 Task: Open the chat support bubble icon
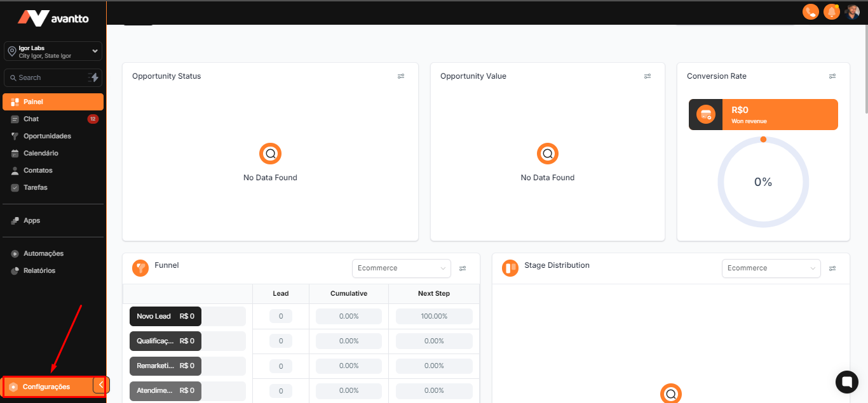click(846, 381)
